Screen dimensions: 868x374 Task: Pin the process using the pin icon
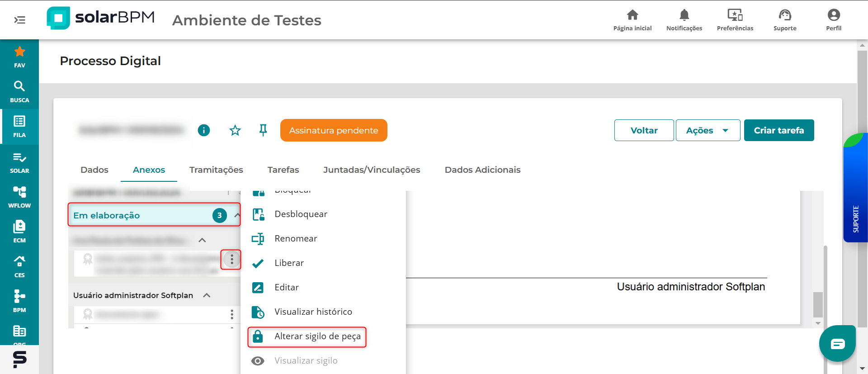pyautogui.click(x=263, y=131)
